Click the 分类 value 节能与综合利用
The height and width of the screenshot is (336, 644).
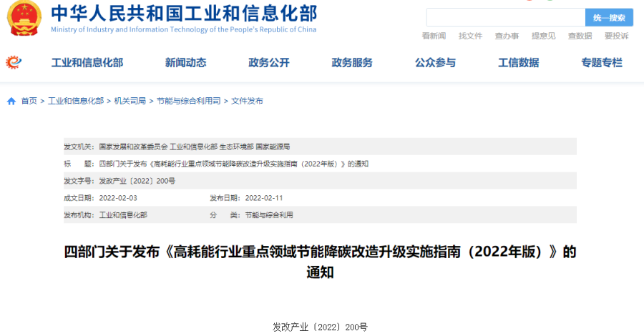pyautogui.click(x=269, y=215)
